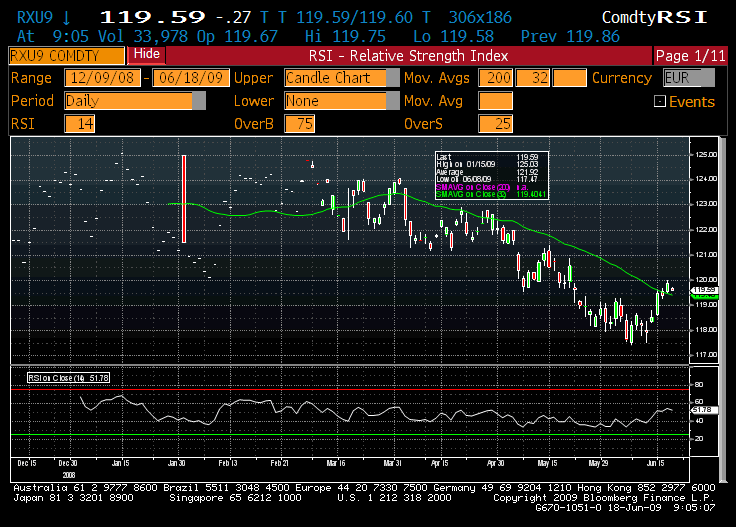Click the Range start date 12/09/08 field
The image size is (736, 527).
103,78
